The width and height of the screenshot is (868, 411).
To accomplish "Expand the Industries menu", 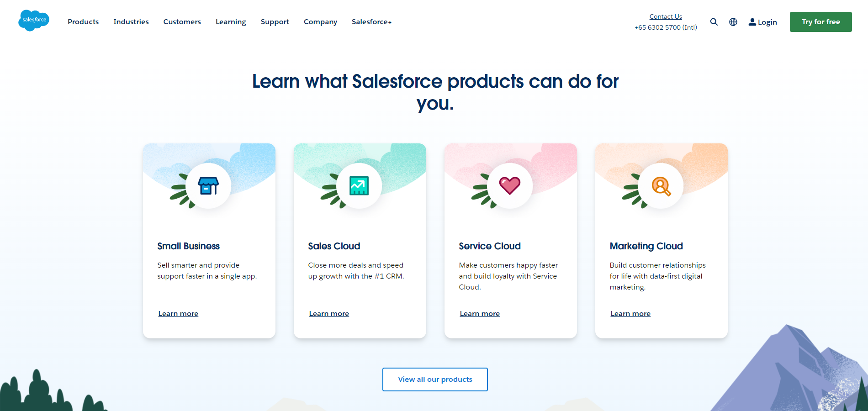I will [131, 21].
